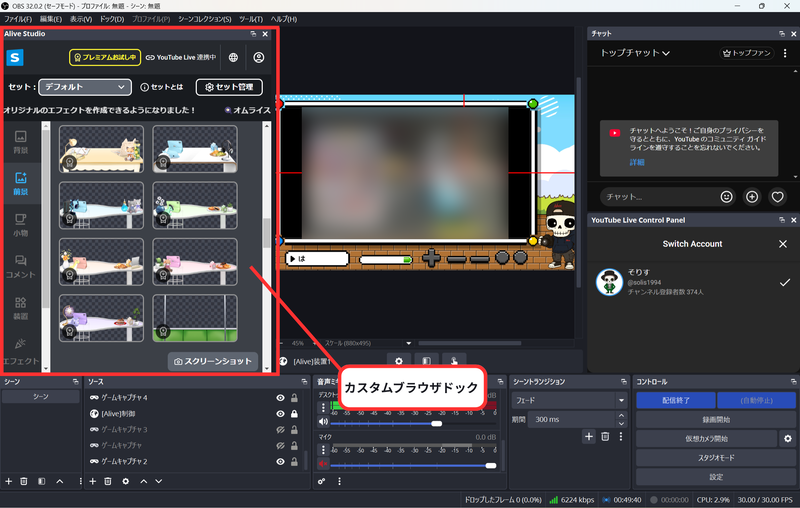The width and height of the screenshot is (800, 508).
Task: Open the ドック(D) menu
Action: [x=112, y=19]
